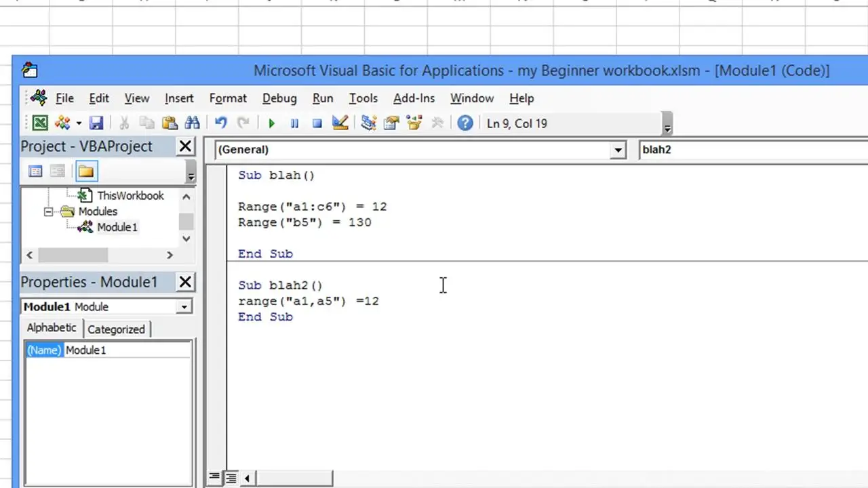Click the Cut scissors icon
This screenshot has width=868, height=488.
tap(124, 123)
